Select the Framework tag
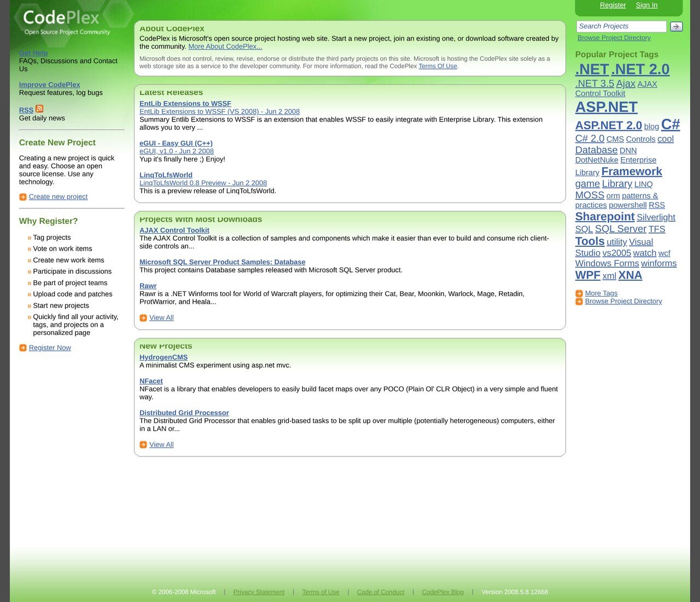Image resolution: width=700 pixels, height=602 pixels. coord(631,171)
